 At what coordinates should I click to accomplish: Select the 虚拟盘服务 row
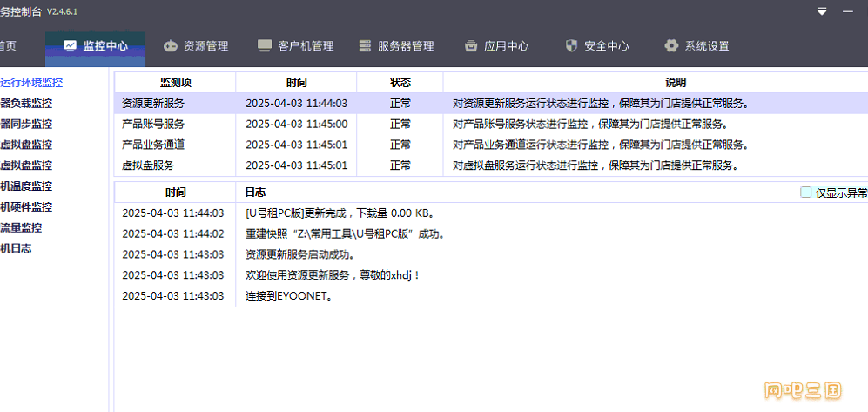click(x=491, y=165)
